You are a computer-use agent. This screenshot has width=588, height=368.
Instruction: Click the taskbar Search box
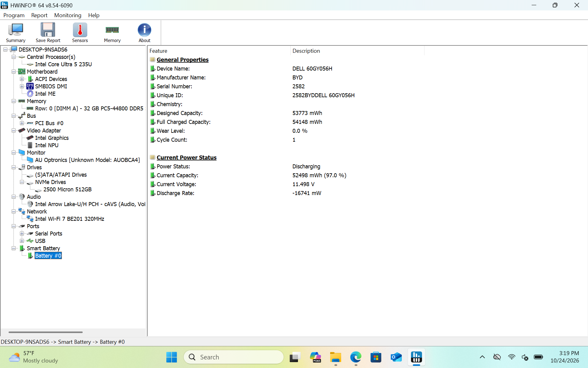click(x=233, y=357)
